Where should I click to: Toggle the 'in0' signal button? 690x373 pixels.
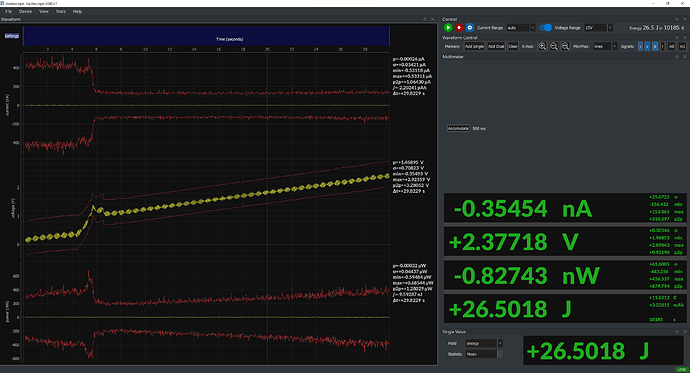[672, 46]
